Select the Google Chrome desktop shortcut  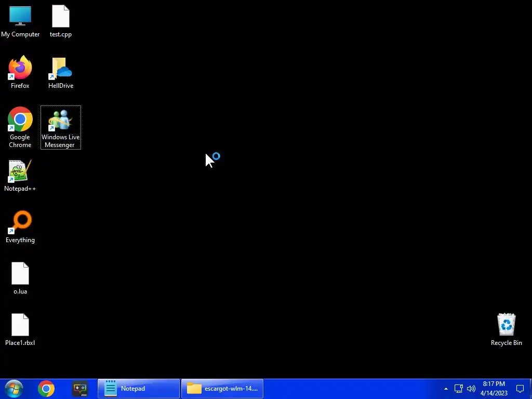[20, 127]
